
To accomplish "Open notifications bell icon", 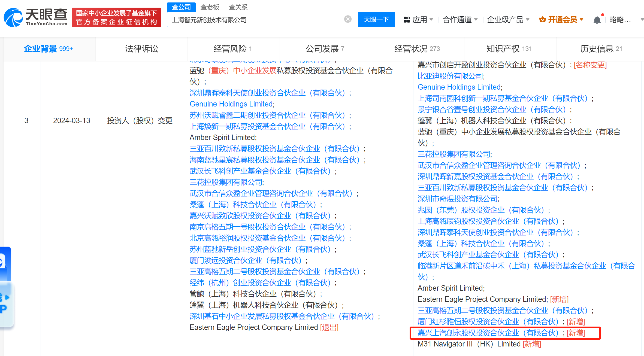I will pos(597,20).
